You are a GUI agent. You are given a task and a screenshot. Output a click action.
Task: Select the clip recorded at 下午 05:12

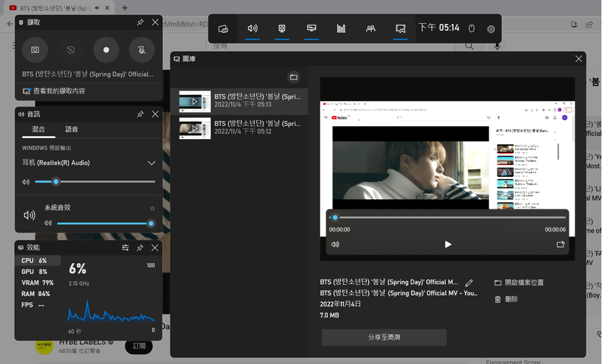click(239, 128)
